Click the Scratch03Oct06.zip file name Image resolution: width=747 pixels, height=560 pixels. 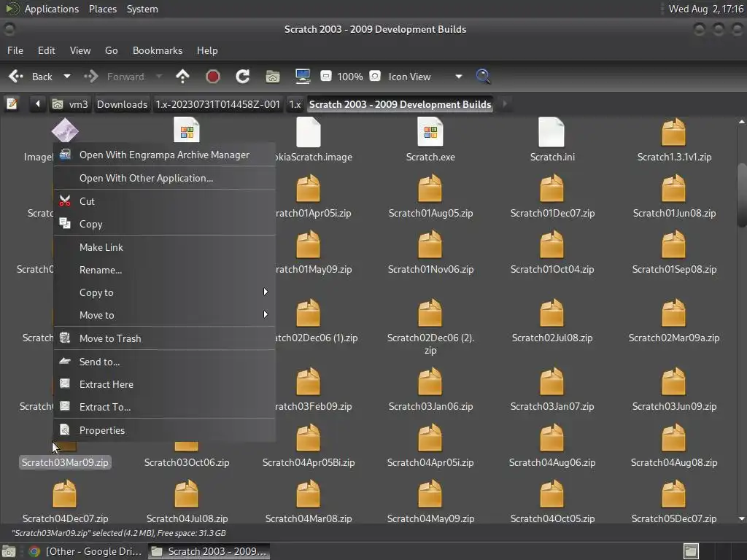(x=187, y=462)
